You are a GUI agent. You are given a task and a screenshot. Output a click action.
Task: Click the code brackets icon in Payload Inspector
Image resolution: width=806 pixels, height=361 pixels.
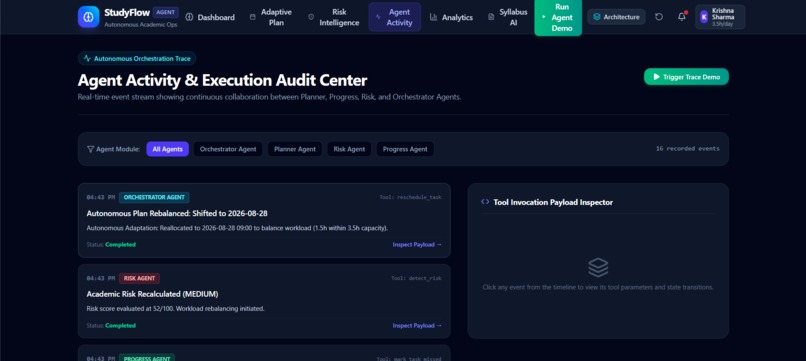tap(485, 202)
